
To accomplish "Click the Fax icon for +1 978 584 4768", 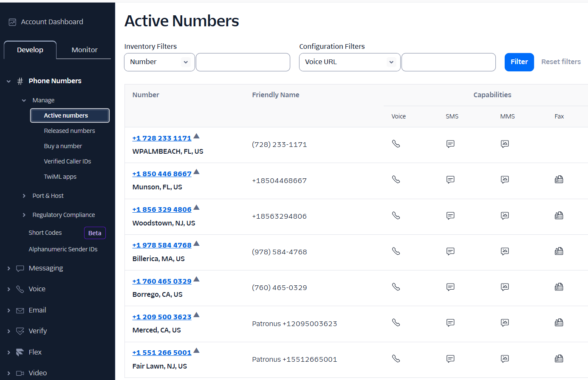I will tap(559, 251).
